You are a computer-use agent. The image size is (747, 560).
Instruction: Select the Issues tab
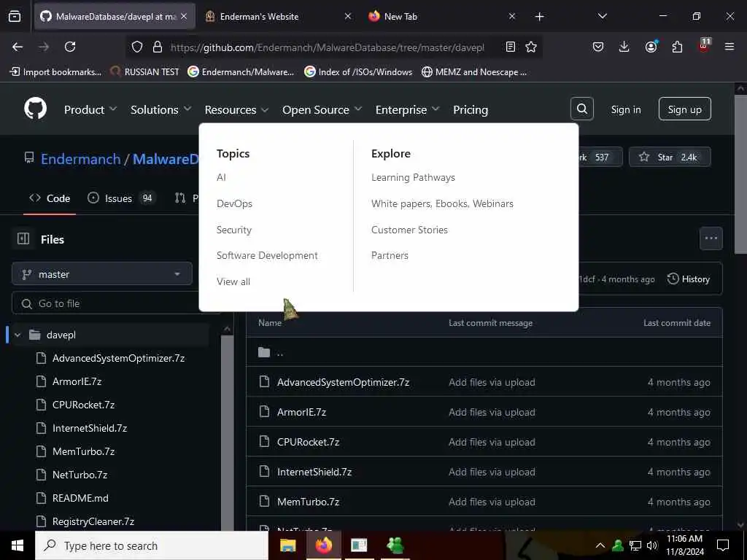coord(122,198)
